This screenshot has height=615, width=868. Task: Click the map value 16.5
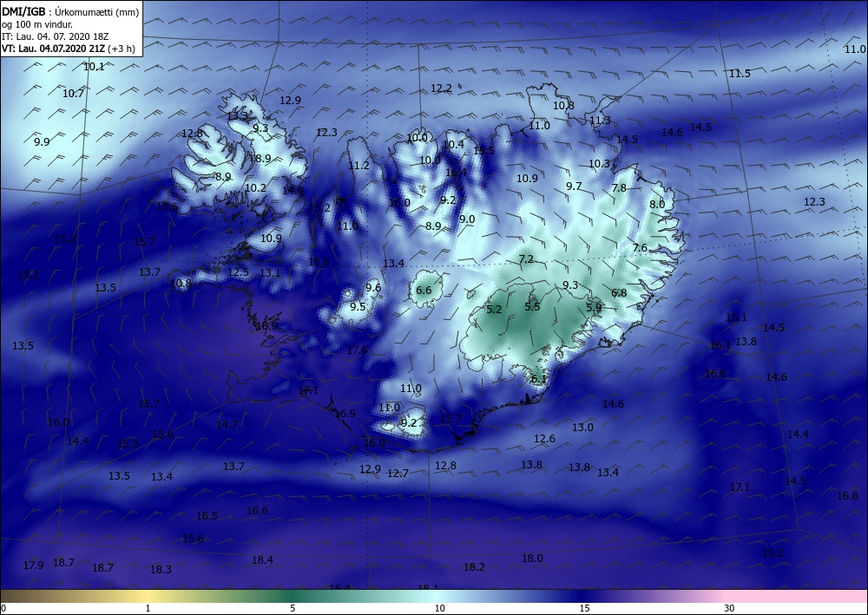[207, 516]
